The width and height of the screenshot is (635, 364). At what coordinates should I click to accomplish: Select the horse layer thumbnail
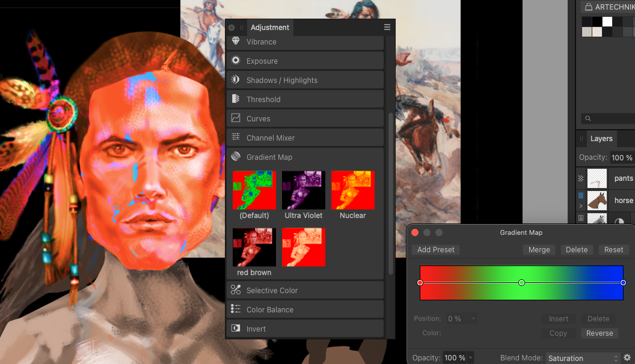tap(597, 201)
